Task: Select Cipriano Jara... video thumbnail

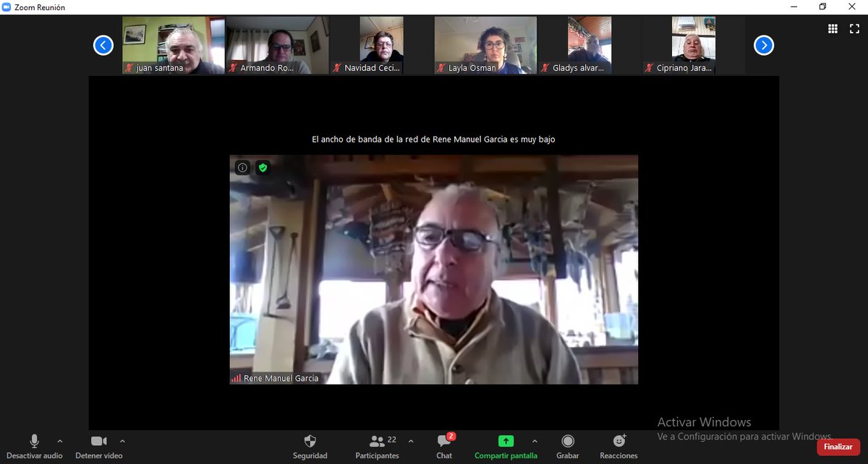Action: coord(694,46)
